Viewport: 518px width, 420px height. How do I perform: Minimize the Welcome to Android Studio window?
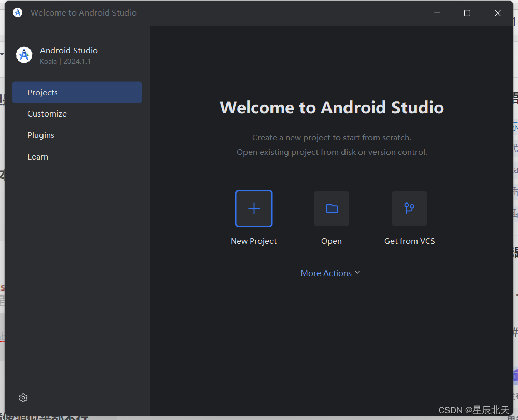pyautogui.click(x=437, y=12)
